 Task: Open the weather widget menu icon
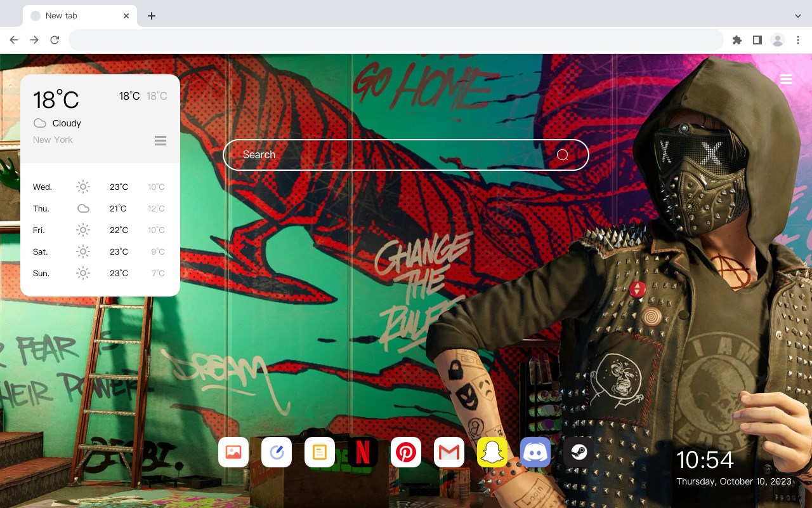tap(160, 140)
